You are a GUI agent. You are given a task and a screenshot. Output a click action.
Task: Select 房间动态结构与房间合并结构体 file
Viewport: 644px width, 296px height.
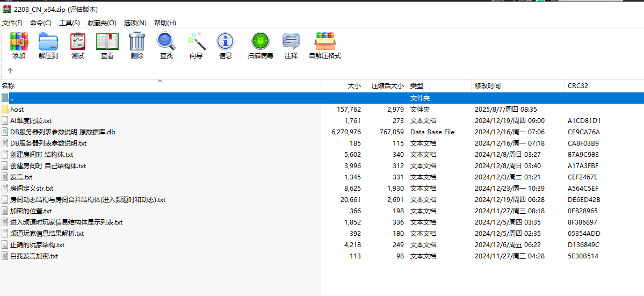tap(88, 200)
